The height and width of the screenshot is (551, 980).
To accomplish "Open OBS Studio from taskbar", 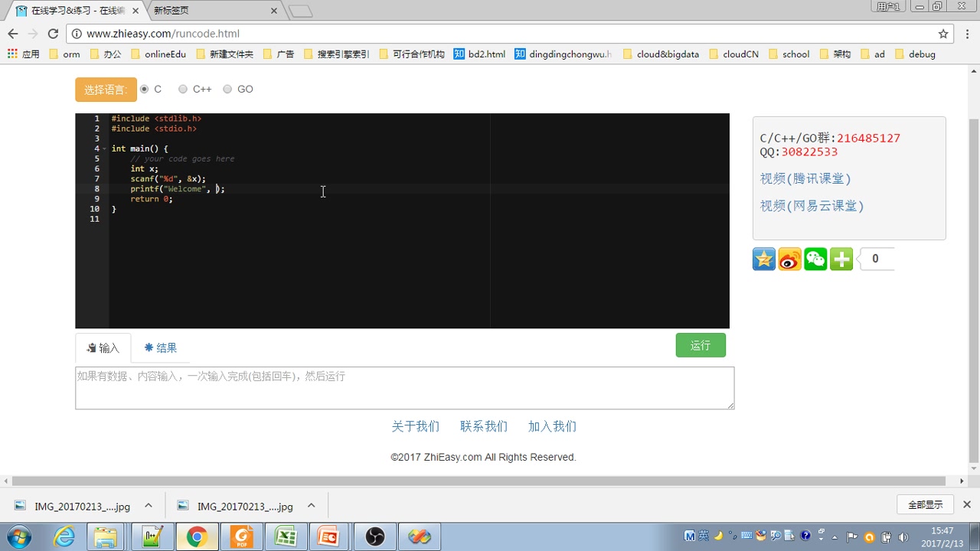I will pos(375,537).
